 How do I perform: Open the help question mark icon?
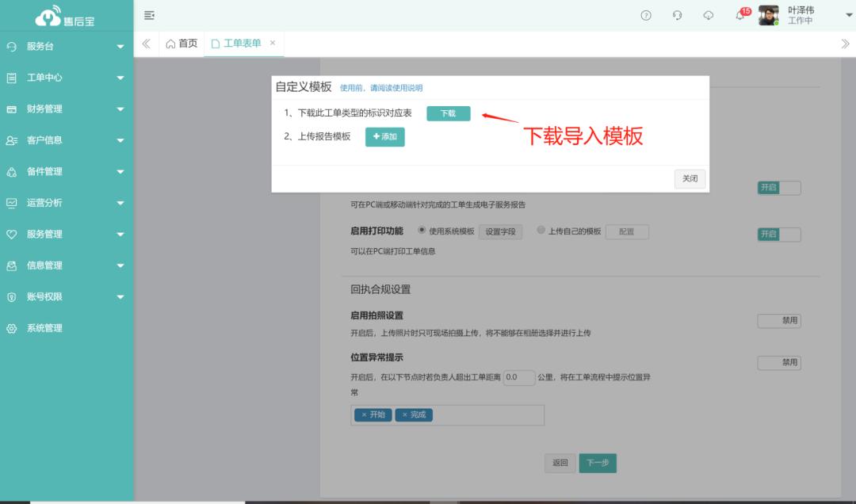click(646, 16)
